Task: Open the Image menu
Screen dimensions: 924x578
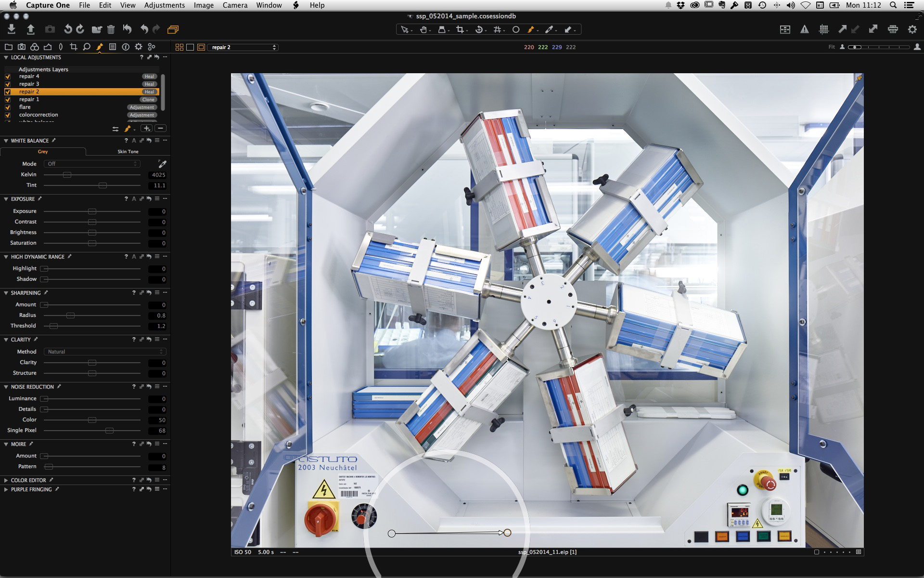Action: coord(204,5)
